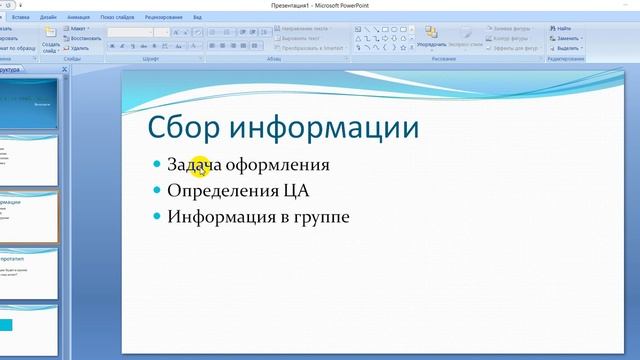Open the Layout 'Макет' dropdown
The height and width of the screenshot is (360, 640).
76,29
